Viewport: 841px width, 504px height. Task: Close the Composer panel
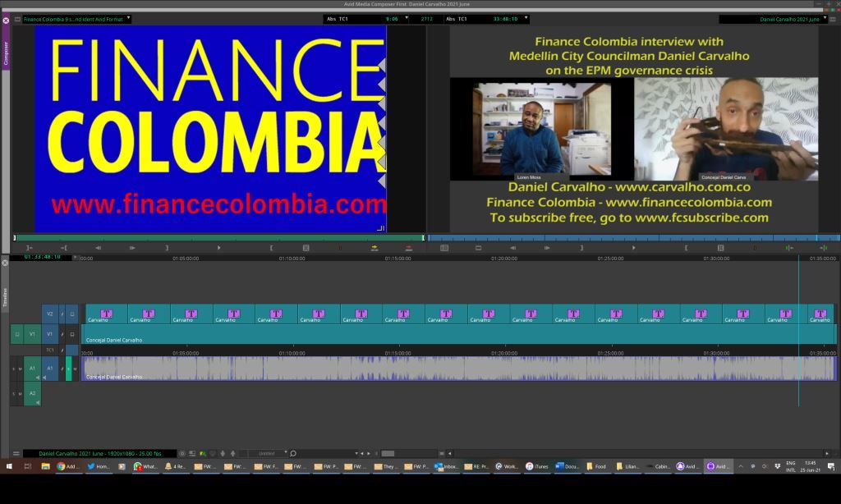point(6,21)
